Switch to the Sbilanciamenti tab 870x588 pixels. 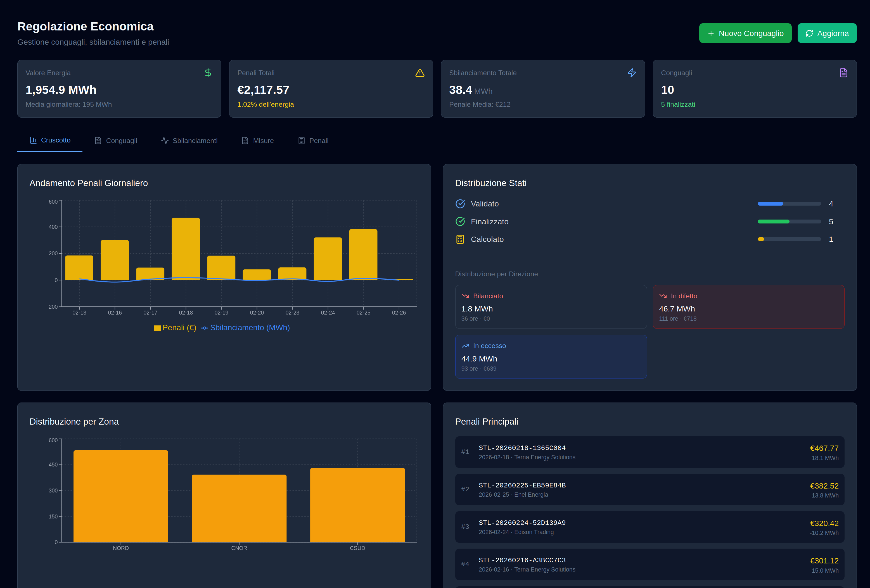coord(189,141)
